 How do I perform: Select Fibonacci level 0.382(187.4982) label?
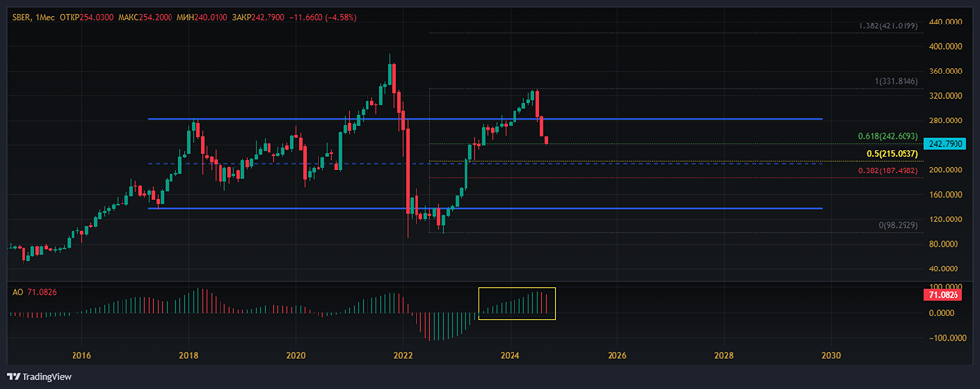888,170
